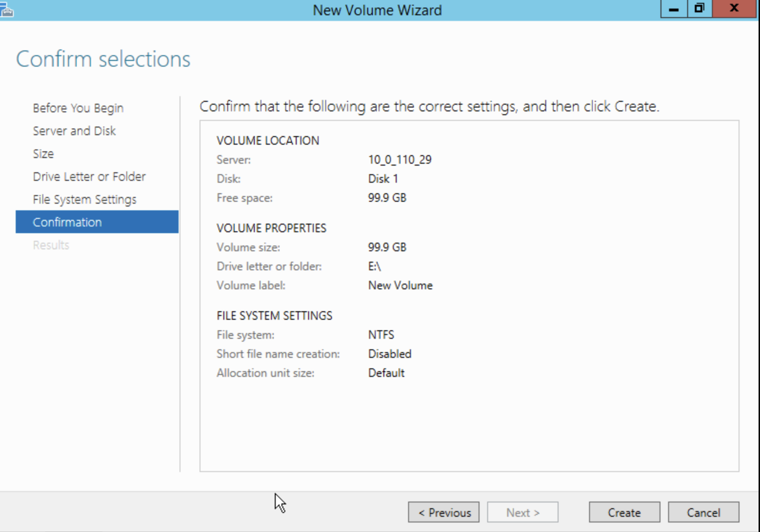Click the server name 10_0_110_29

click(400, 160)
